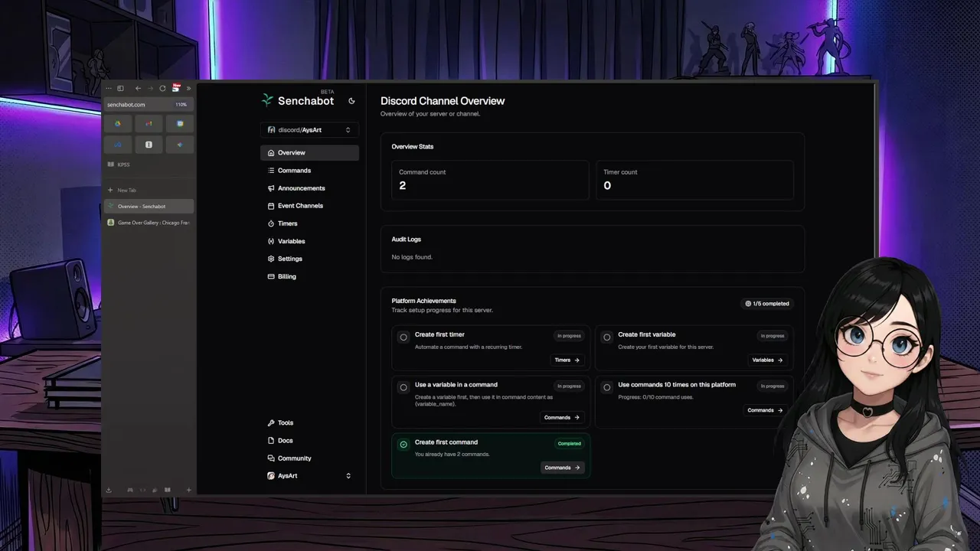Click the Tools wrench icon
This screenshot has height=551, width=980.
point(271,423)
